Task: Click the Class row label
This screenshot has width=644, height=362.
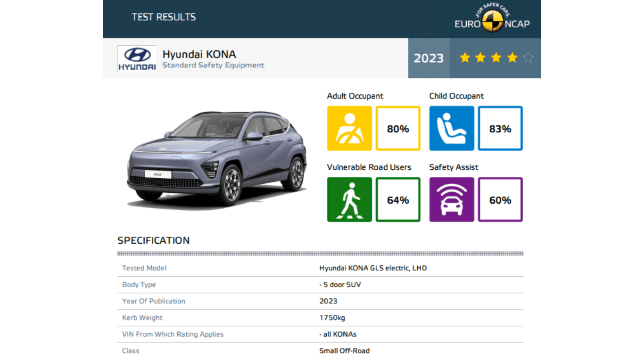Action: pyautogui.click(x=131, y=351)
